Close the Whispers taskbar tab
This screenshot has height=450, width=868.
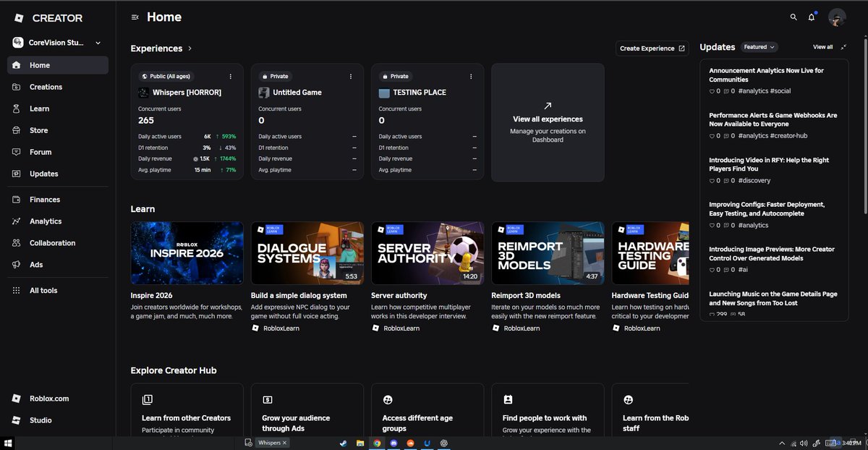[284, 443]
